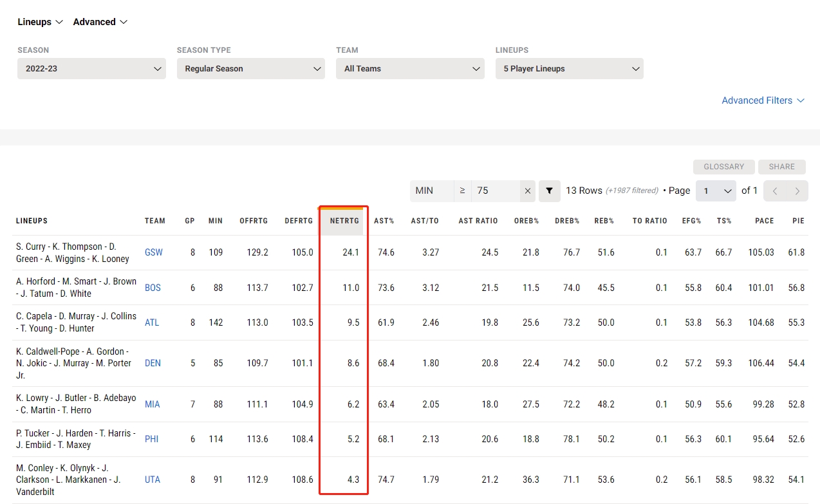Click the 106.44 PACE value
This screenshot has height=504, width=820.
coord(761,363)
